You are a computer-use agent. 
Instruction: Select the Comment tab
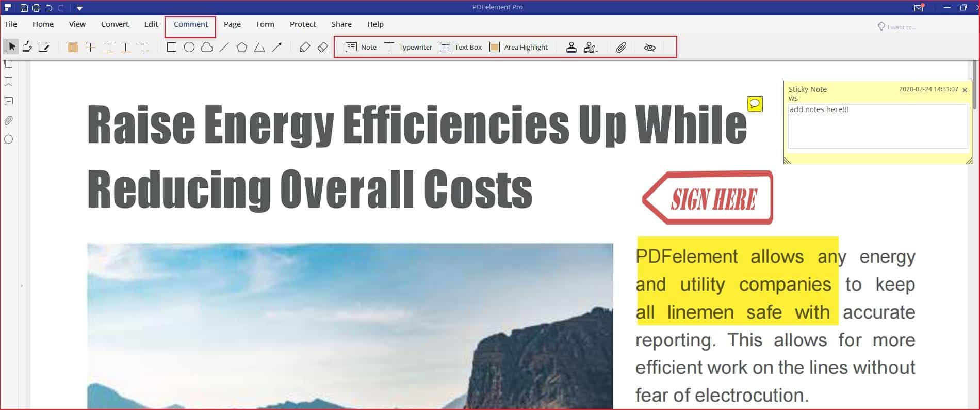pyautogui.click(x=191, y=24)
